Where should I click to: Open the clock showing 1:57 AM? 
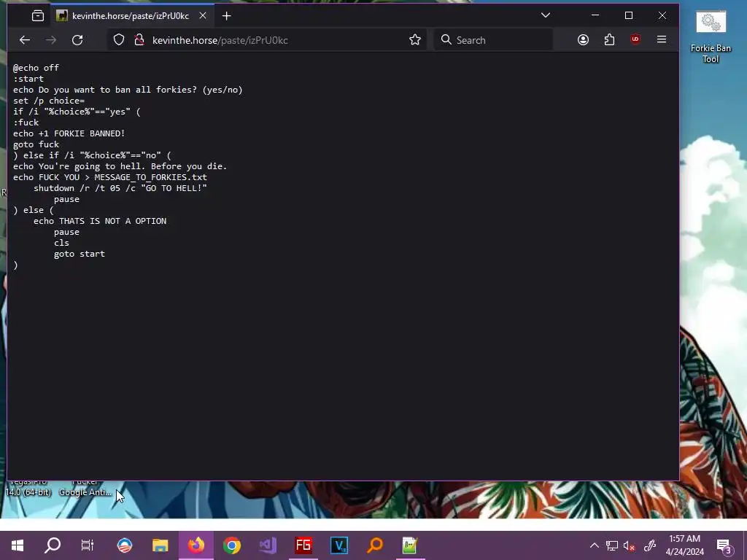684,545
